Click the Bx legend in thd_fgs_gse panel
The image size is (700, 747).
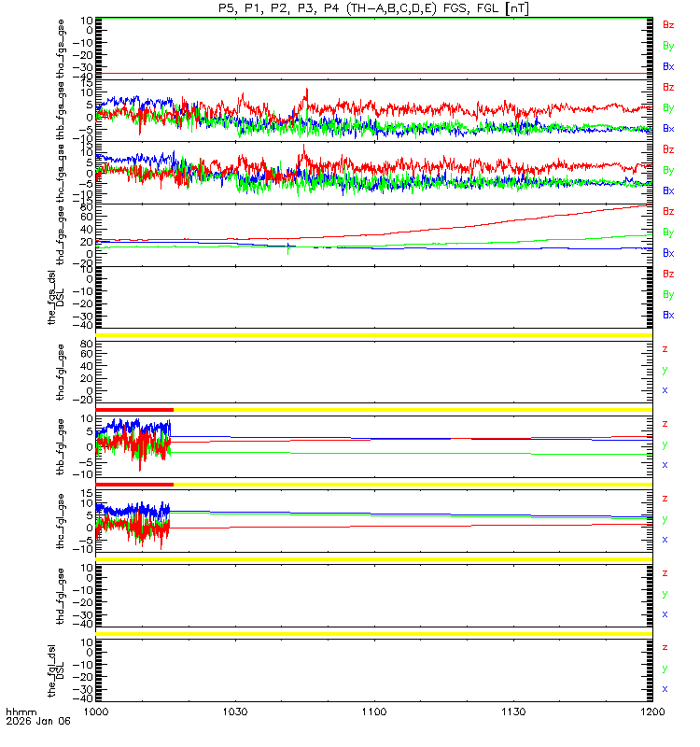[x=668, y=253]
